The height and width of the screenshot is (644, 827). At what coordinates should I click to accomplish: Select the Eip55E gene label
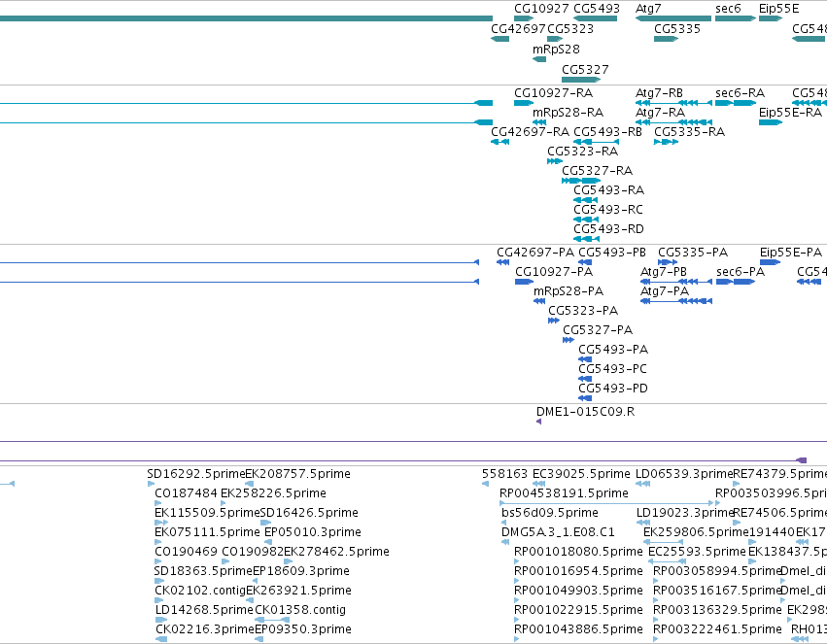click(779, 9)
